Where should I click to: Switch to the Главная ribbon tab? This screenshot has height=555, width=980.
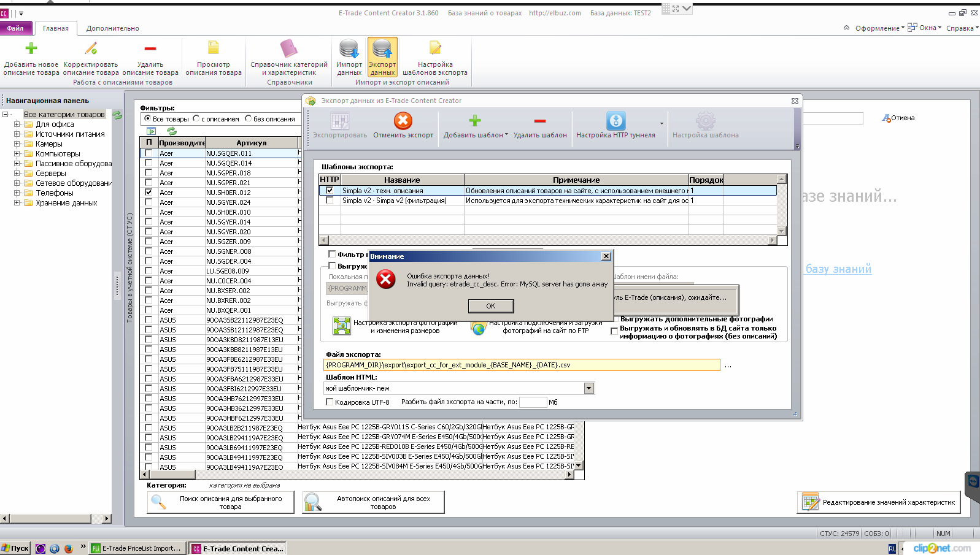coord(56,28)
